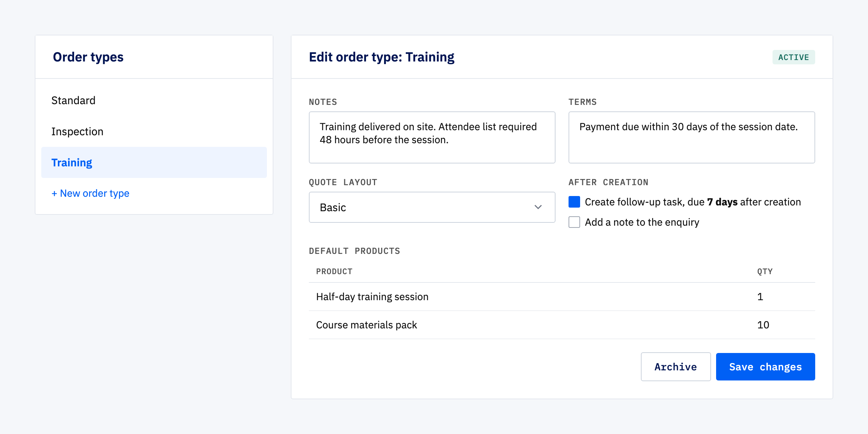Edit the Terms text field
The width and height of the screenshot is (868, 434).
pos(692,137)
